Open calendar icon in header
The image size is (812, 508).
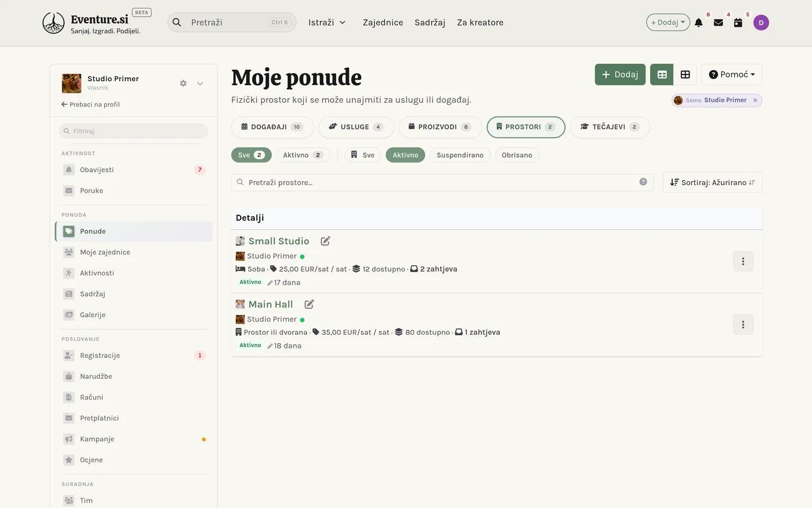(x=738, y=23)
